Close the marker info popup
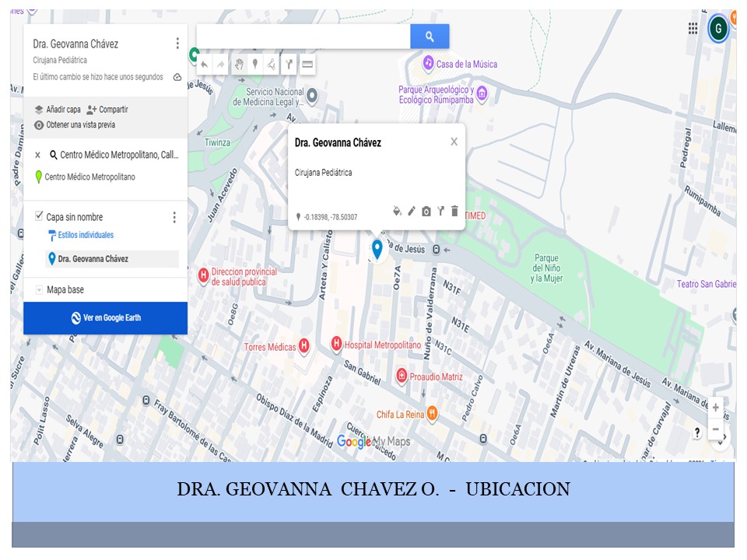747x560 pixels. tap(454, 142)
